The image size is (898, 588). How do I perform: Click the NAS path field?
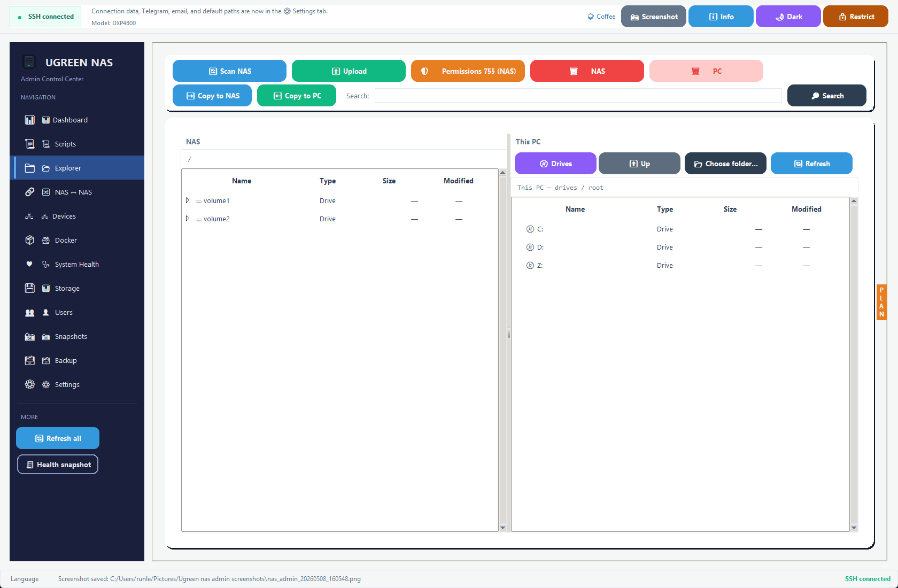343,159
